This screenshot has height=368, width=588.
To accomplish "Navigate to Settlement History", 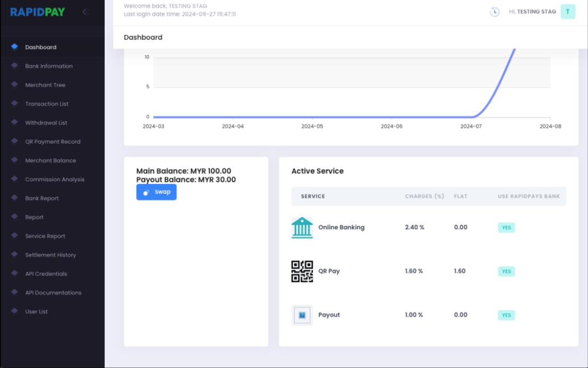I will coord(51,255).
